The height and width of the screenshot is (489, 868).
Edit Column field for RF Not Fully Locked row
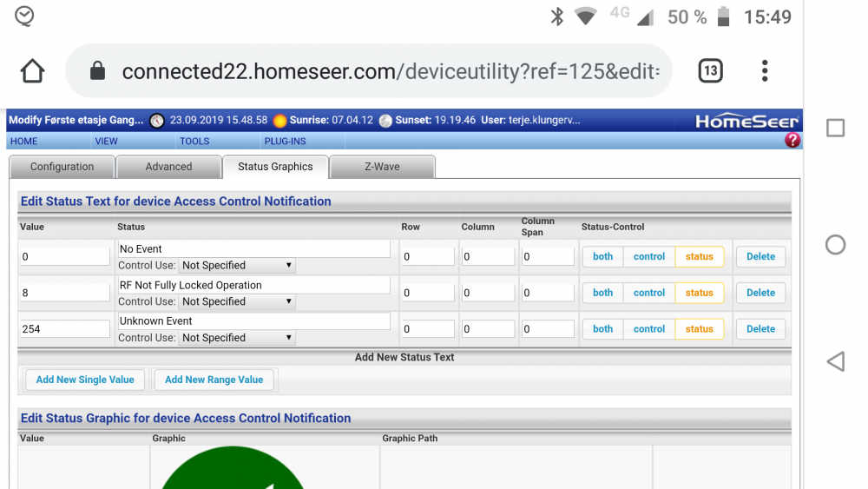[x=488, y=293]
